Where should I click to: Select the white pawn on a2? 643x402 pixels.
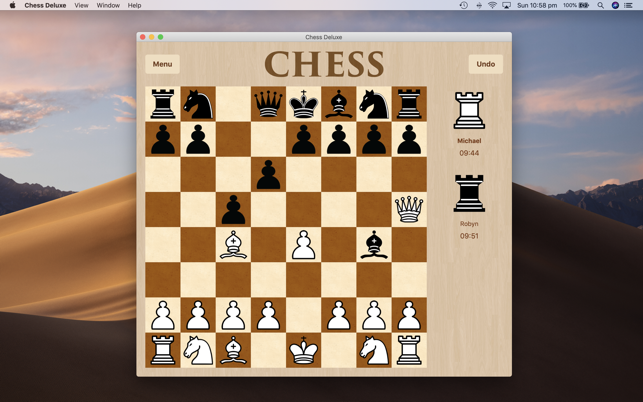163,315
